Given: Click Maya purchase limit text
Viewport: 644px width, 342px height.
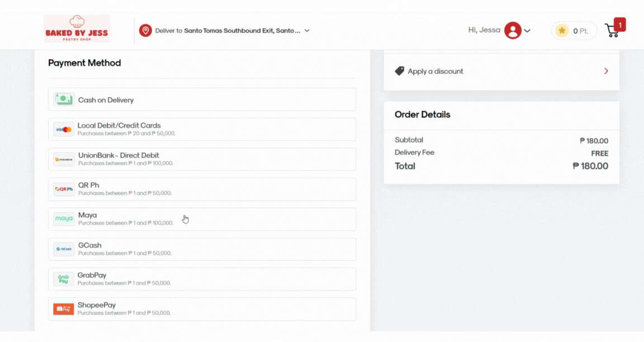Looking at the screenshot, I should pyautogui.click(x=126, y=223).
